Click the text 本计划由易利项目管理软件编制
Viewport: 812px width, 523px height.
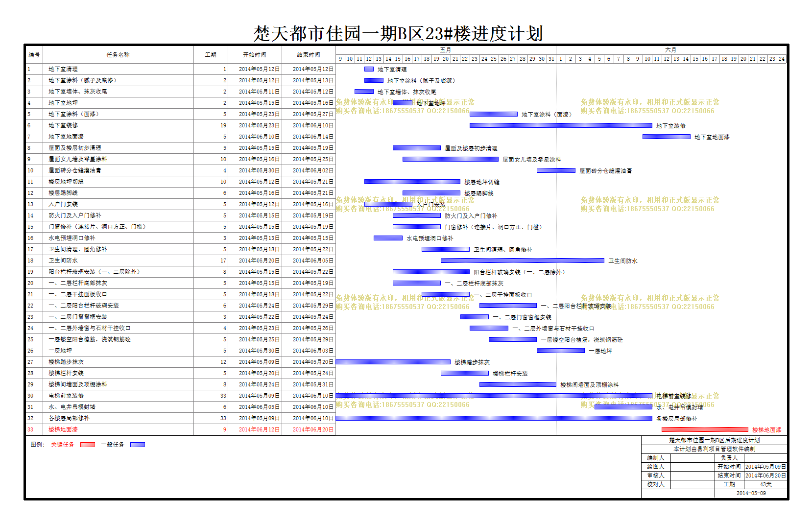tap(714, 449)
